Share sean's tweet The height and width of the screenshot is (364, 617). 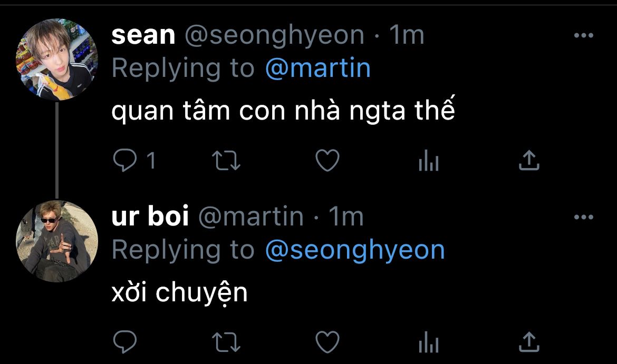tap(529, 161)
